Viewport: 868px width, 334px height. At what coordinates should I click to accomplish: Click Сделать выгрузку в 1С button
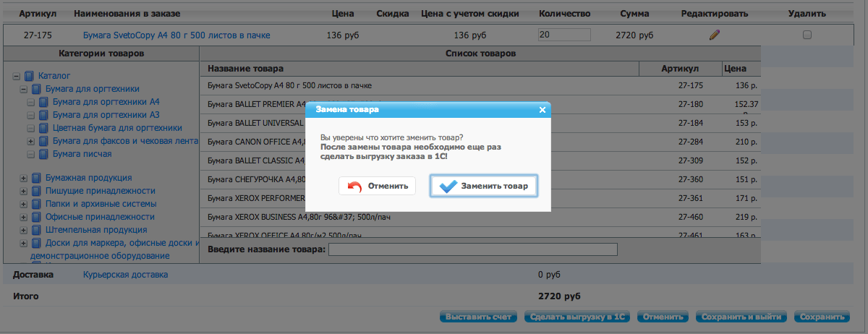pos(577,317)
